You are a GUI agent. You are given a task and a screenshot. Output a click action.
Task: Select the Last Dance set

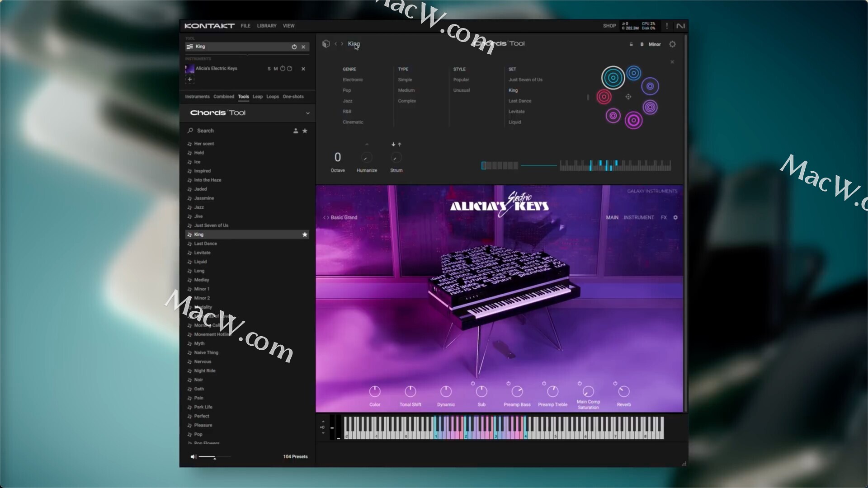pos(520,101)
